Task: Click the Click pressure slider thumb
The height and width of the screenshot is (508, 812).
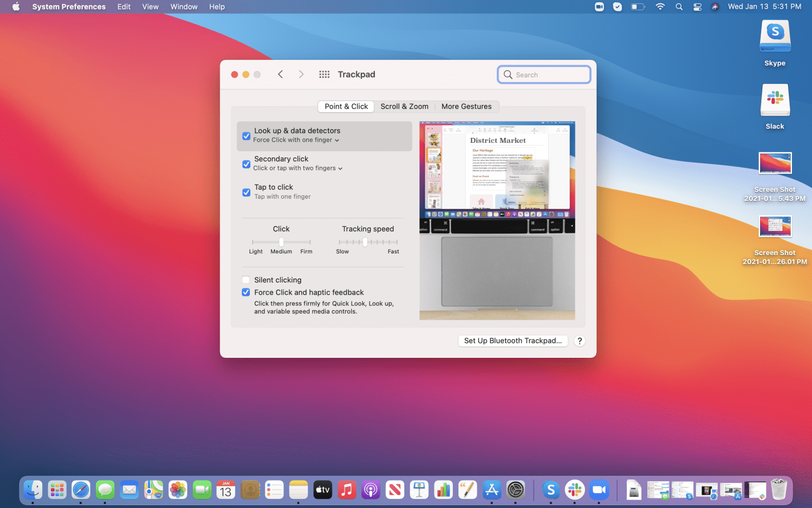Action: click(281, 242)
